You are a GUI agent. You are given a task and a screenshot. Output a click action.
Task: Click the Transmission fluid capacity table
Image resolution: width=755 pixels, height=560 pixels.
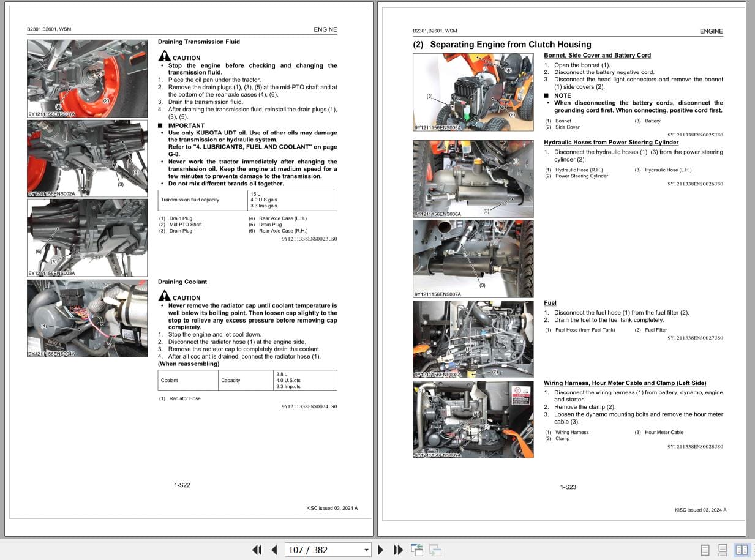coord(246,200)
